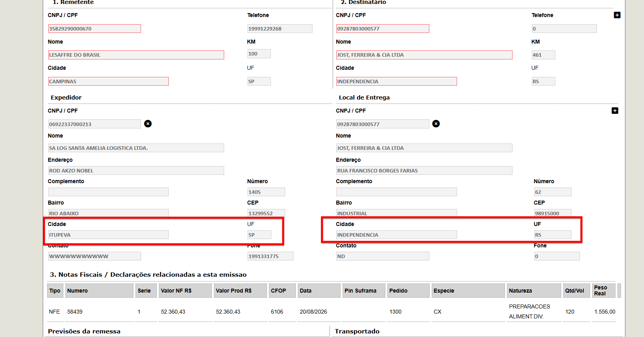Click the Especie value CX

(x=438, y=312)
